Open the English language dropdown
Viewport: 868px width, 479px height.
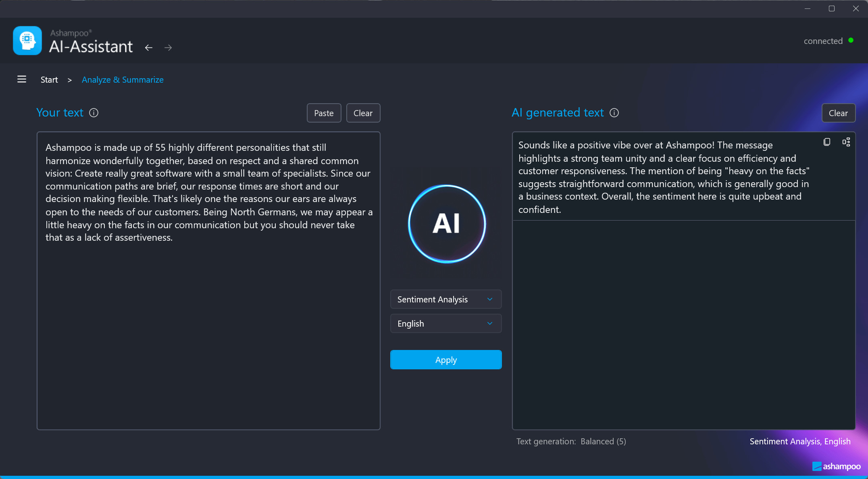[x=446, y=323]
